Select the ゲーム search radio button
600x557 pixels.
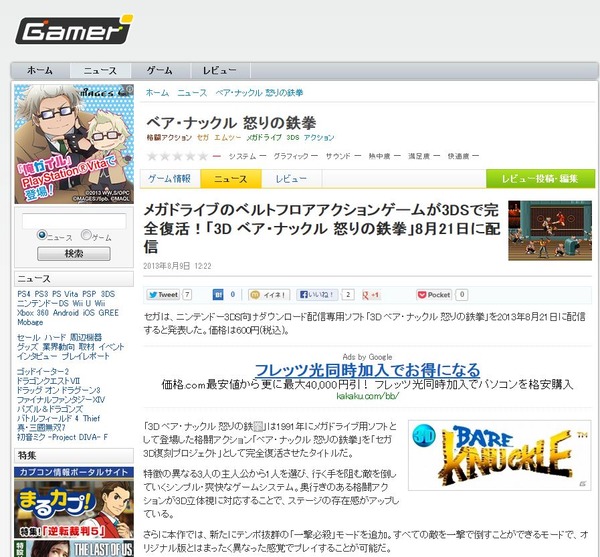pyautogui.click(x=86, y=235)
